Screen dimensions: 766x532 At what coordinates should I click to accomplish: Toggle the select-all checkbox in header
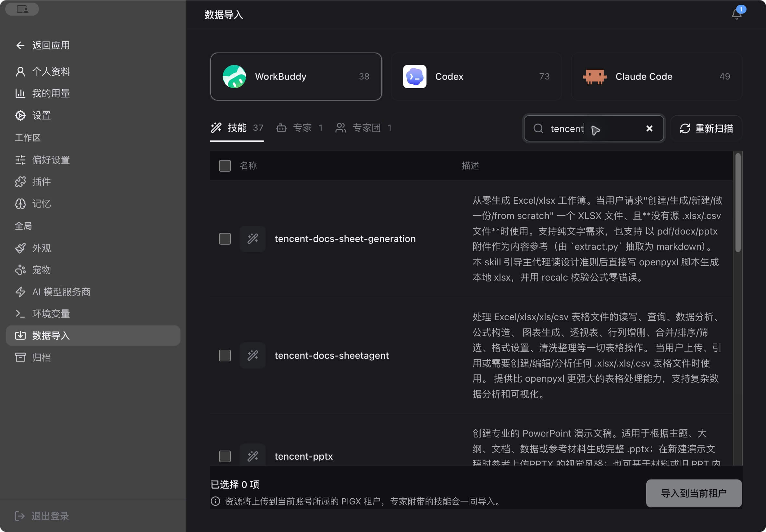pyautogui.click(x=225, y=166)
